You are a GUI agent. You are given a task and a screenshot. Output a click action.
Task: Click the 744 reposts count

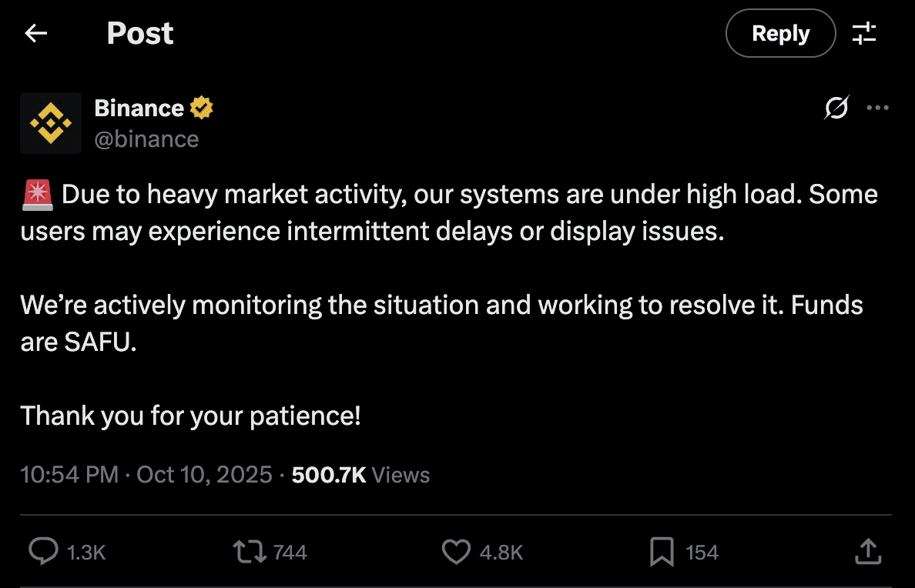coord(290,553)
